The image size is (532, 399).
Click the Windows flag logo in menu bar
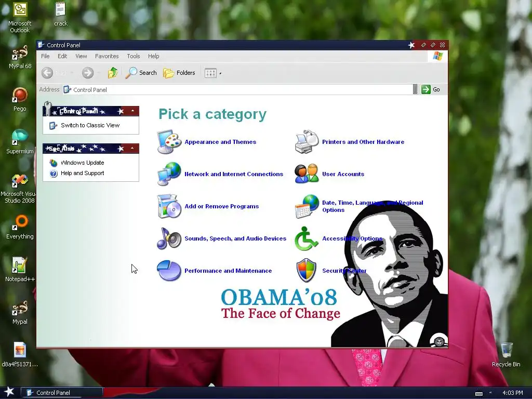point(437,56)
